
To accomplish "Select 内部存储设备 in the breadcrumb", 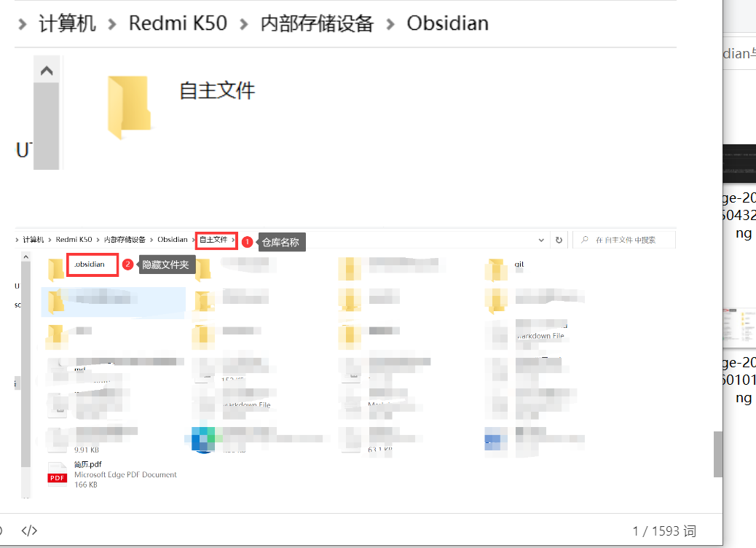I will point(317,23).
